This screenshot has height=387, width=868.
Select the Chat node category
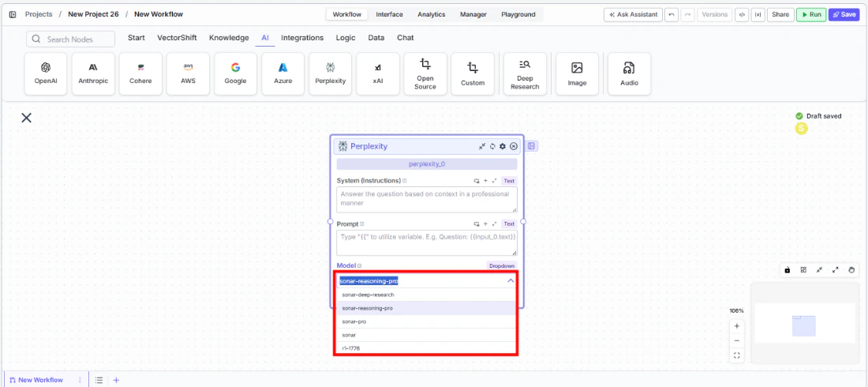[x=406, y=38]
